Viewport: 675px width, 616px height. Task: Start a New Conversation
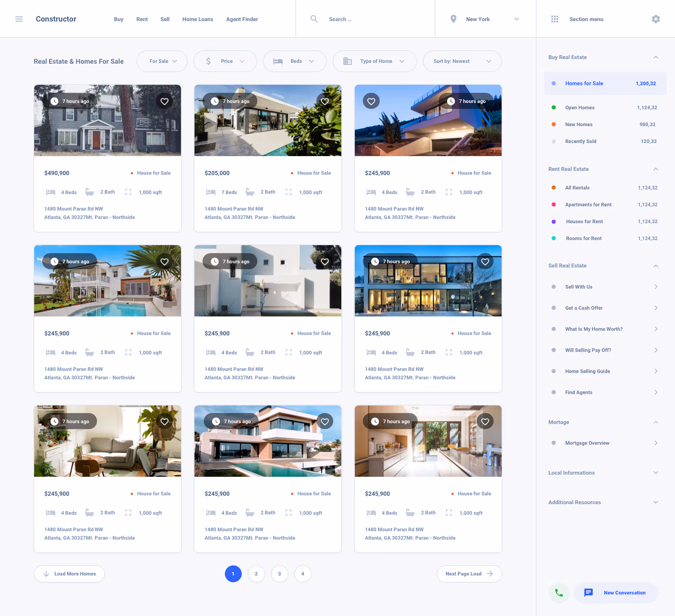616,593
